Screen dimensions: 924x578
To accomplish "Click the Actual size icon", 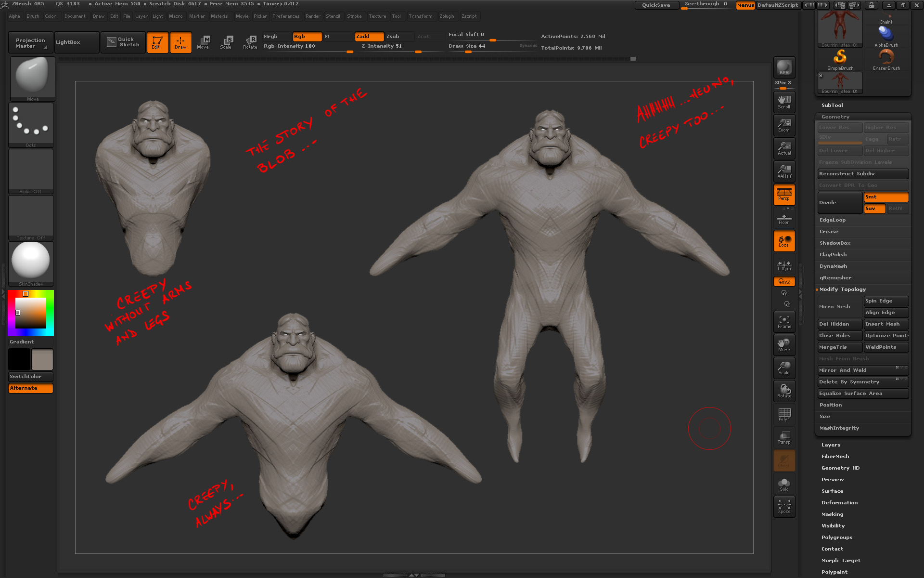I will point(784,148).
